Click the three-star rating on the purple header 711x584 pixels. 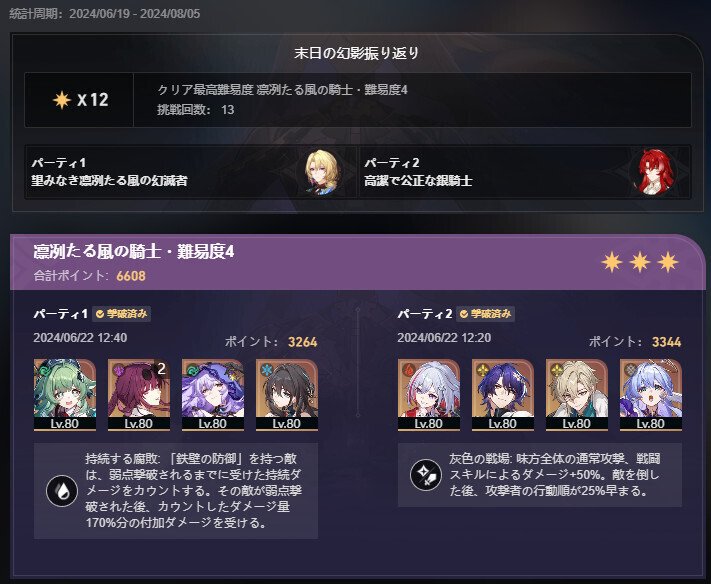[x=640, y=263]
